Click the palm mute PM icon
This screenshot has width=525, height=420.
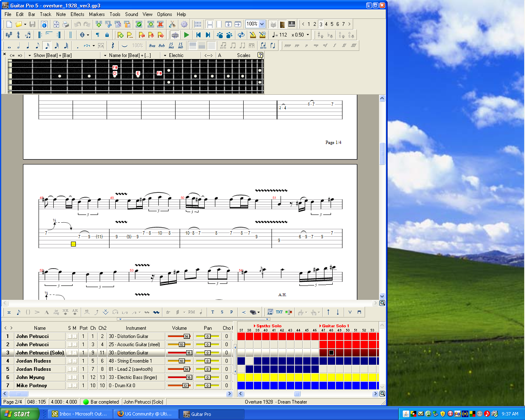[x=192, y=312]
